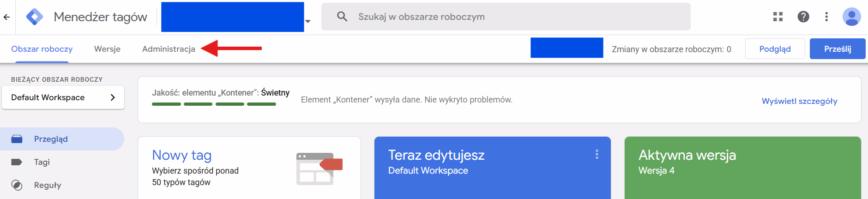Image resolution: width=868 pixels, height=199 pixels.
Task: Open the help question mark icon
Action: [803, 17]
